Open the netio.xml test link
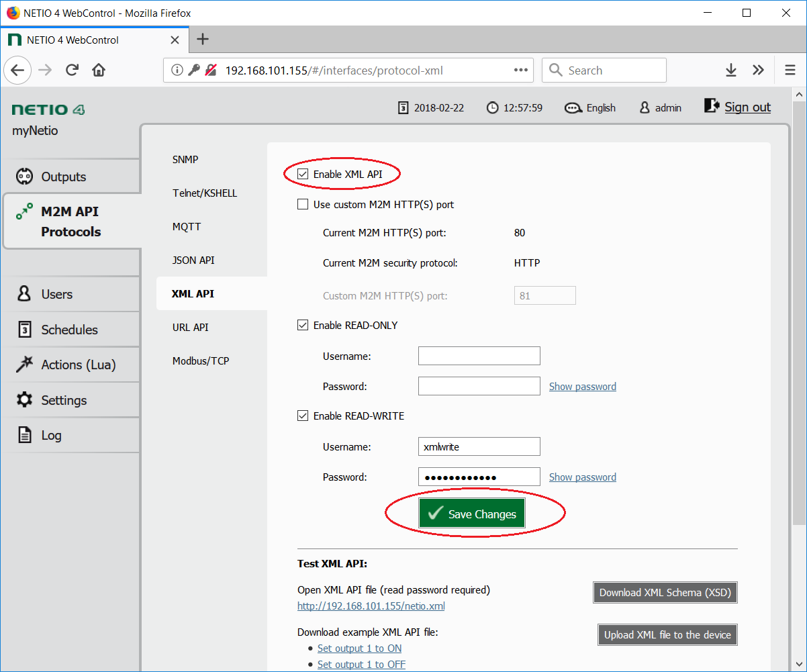807x672 pixels. pos(371,606)
